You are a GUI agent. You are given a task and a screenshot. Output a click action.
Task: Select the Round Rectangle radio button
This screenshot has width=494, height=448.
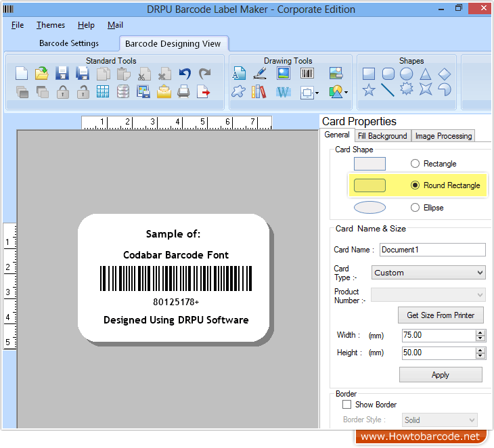coord(415,185)
